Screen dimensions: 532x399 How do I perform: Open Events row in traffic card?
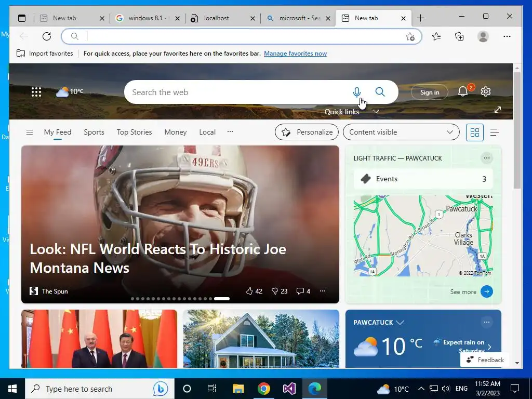click(x=423, y=179)
